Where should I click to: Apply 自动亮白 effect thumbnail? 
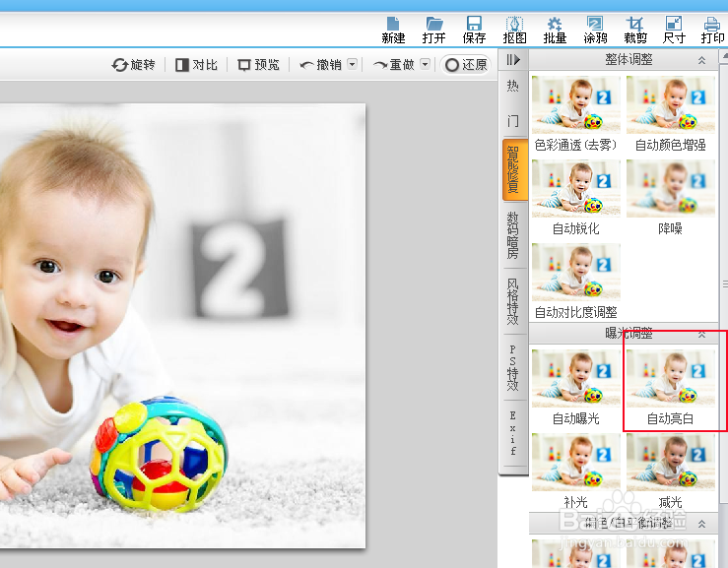(x=671, y=379)
